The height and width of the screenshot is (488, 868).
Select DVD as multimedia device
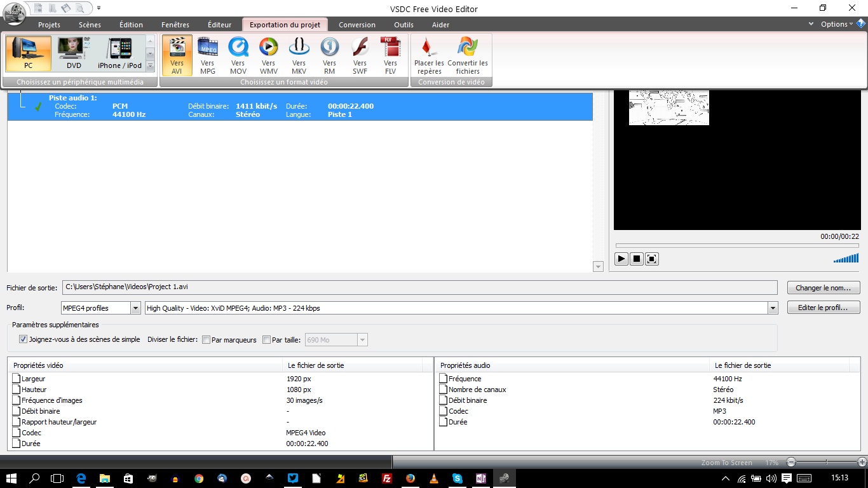[74, 53]
